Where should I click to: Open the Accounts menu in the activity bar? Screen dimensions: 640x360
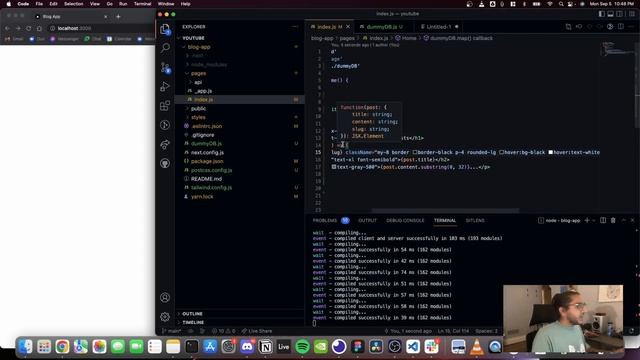[165, 298]
